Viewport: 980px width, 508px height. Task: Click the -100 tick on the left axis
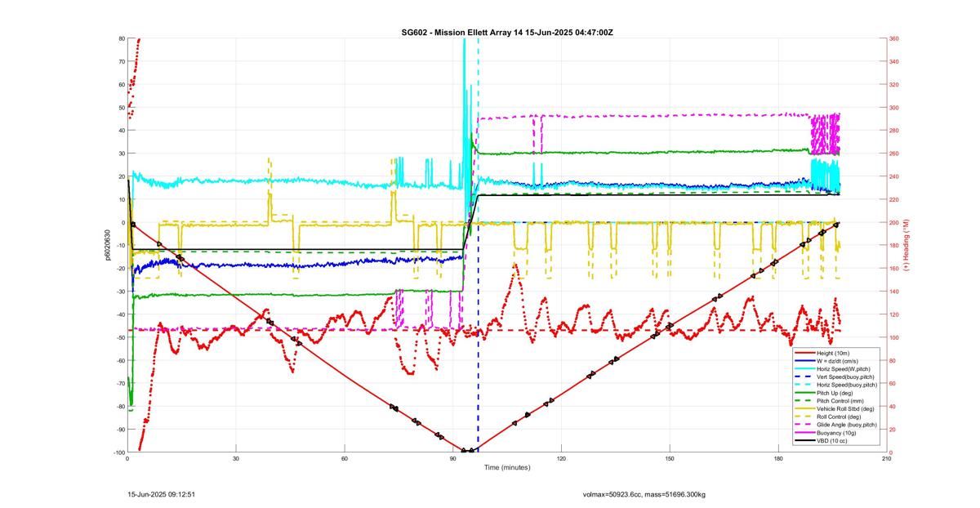click(118, 452)
